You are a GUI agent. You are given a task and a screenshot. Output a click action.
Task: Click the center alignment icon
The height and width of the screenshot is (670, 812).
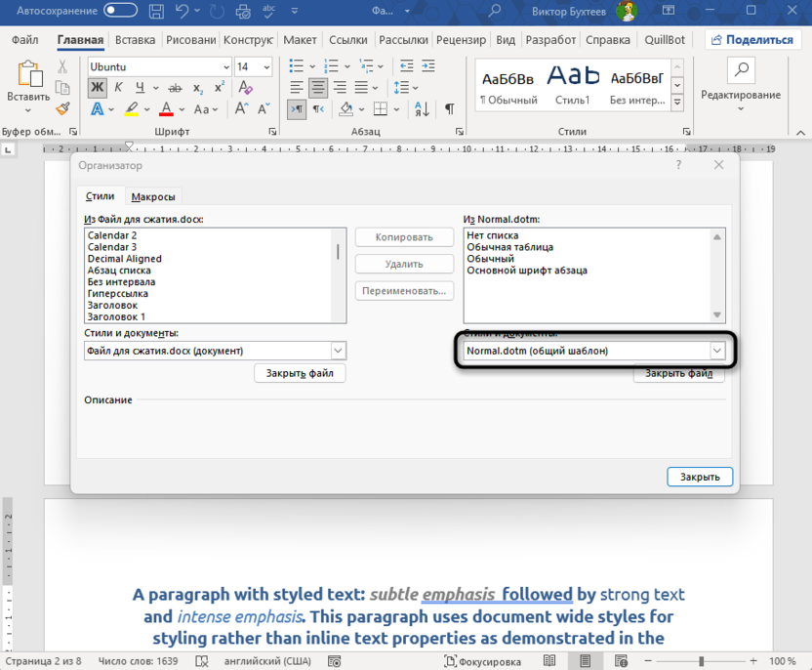click(x=318, y=88)
